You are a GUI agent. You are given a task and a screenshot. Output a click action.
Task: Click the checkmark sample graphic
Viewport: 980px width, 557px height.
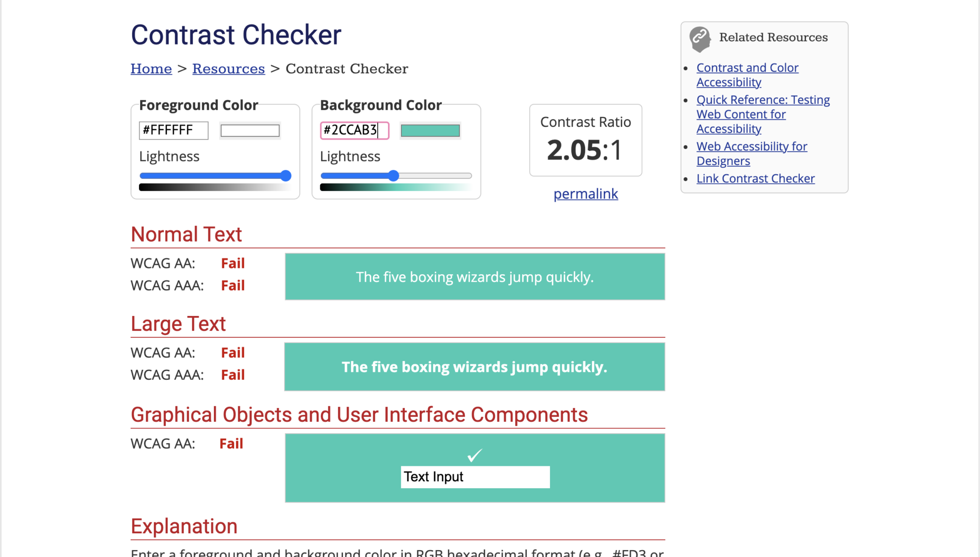click(x=474, y=455)
